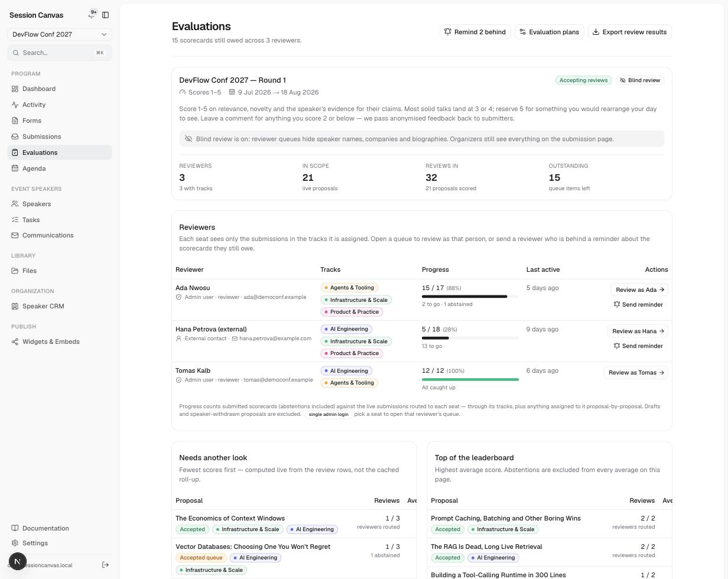Toggle the sidebar collapse icon
728x579 pixels.
(x=106, y=15)
